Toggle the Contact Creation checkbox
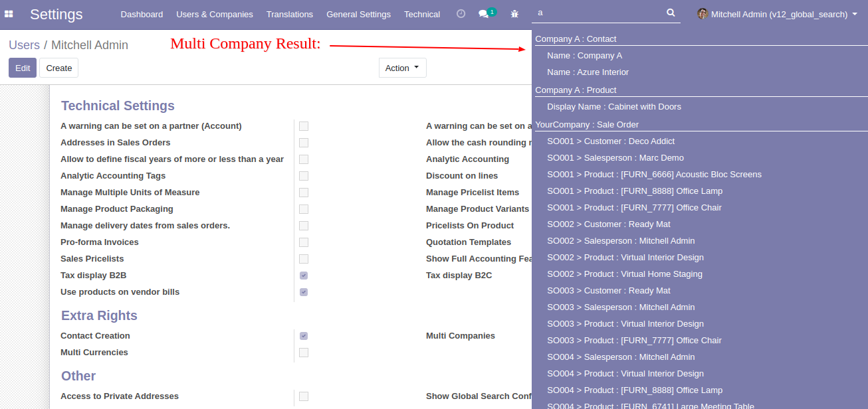Image resolution: width=868 pixels, height=409 pixels. click(304, 336)
